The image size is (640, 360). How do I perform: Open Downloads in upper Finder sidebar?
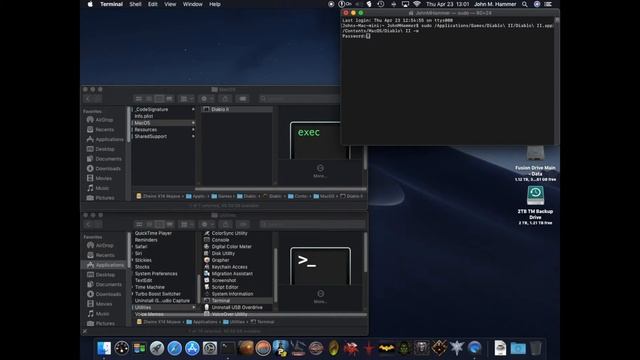click(104, 169)
